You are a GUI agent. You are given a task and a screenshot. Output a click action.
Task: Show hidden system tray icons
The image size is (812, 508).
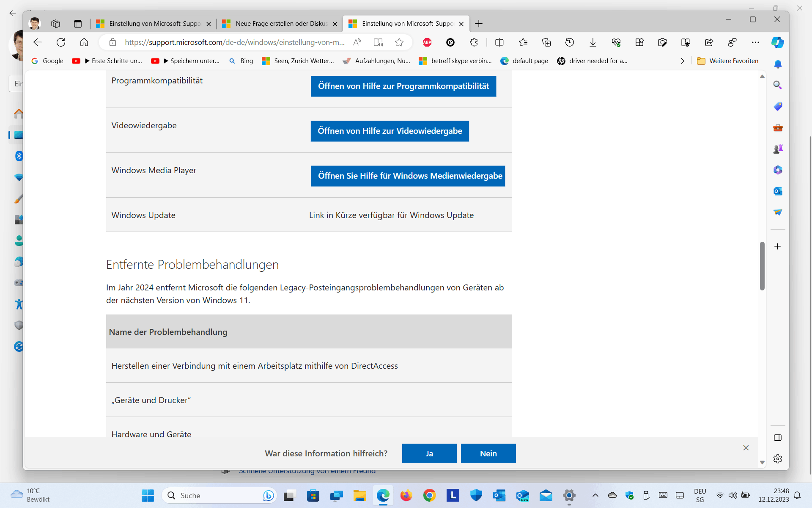(x=595, y=495)
